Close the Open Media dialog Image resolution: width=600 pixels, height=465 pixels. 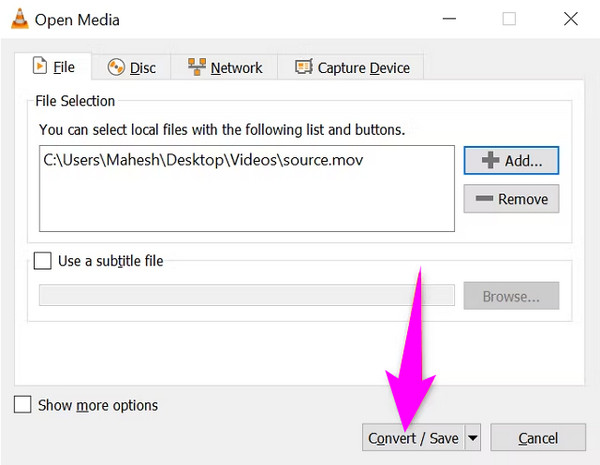571,19
